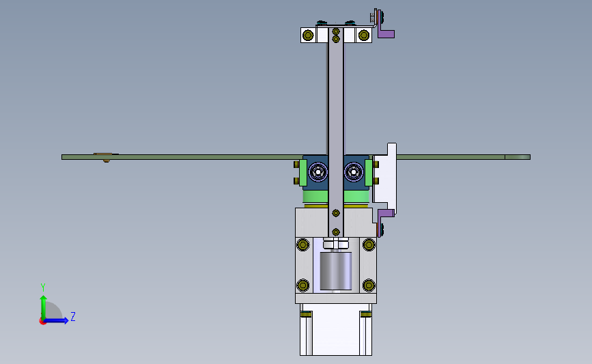Select the horizontal green plate left of the center block
Image resolution: width=592 pixels, height=364 pixels.
(182, 157)
